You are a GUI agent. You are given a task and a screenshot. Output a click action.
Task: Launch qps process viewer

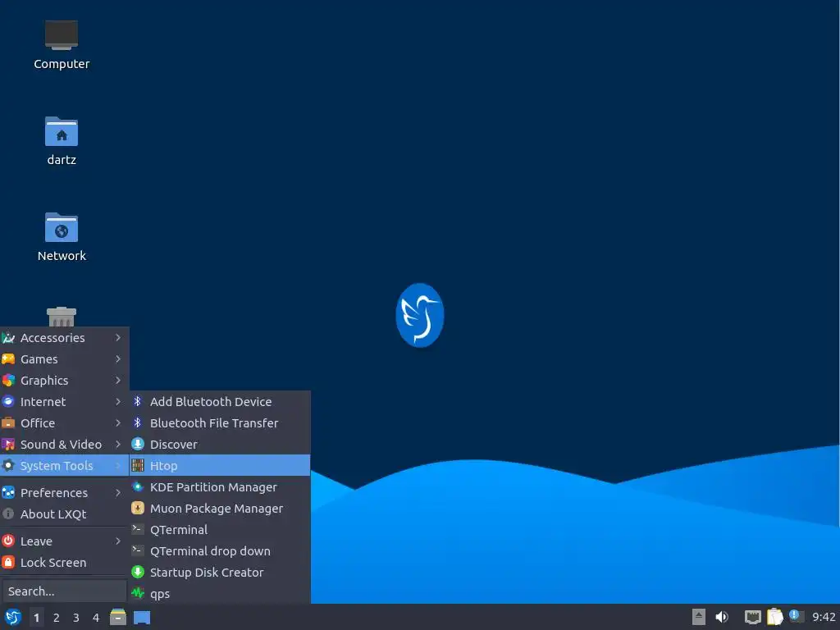coord(220,594)
